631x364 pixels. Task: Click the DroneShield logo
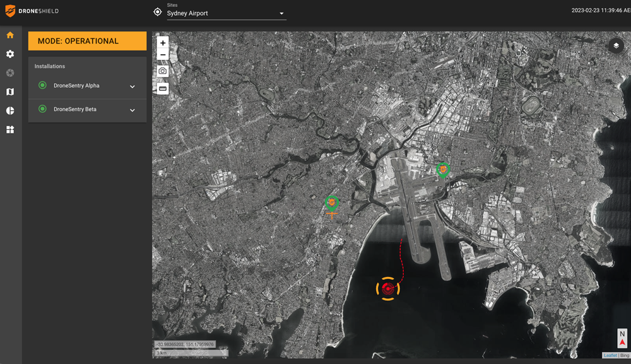[32, 11]
